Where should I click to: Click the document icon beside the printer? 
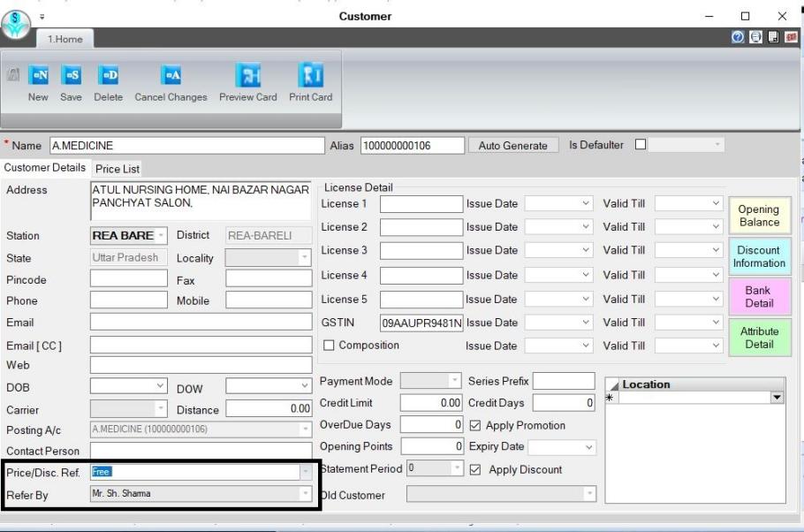click(x=773, y=37)
